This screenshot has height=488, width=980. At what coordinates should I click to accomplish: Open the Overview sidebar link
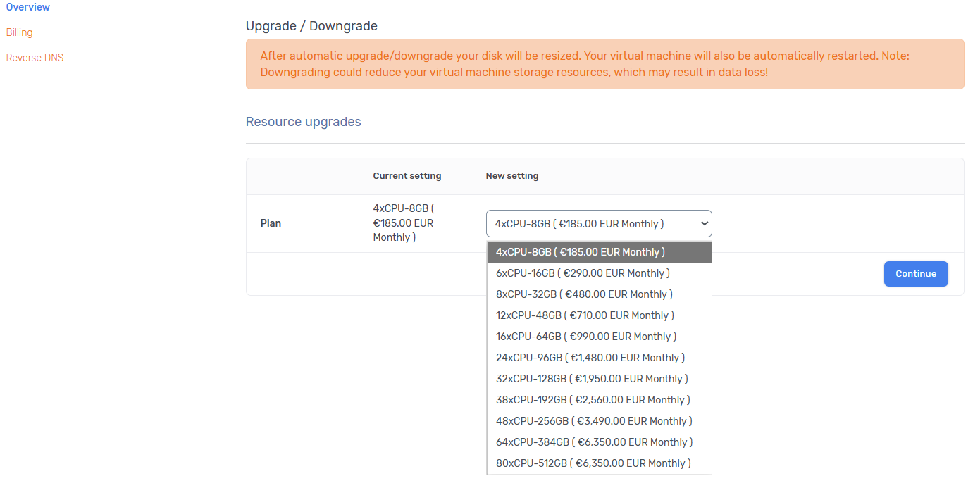(x=28, y=7)
